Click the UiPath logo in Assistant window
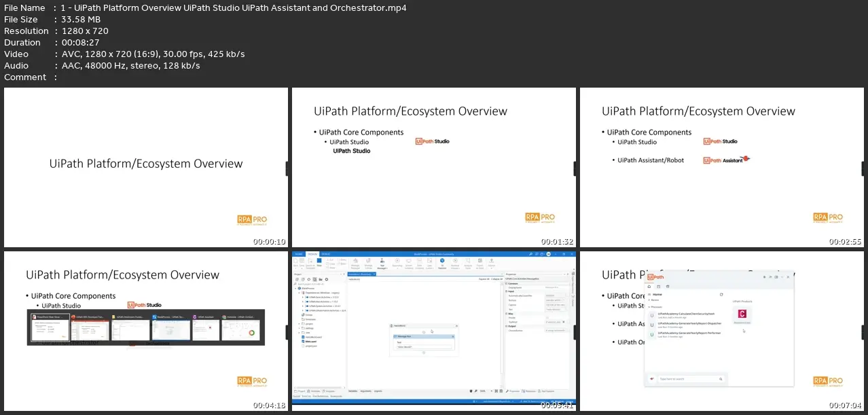The width and height of the screenshot is (868, 415). [x=655, y=277]
